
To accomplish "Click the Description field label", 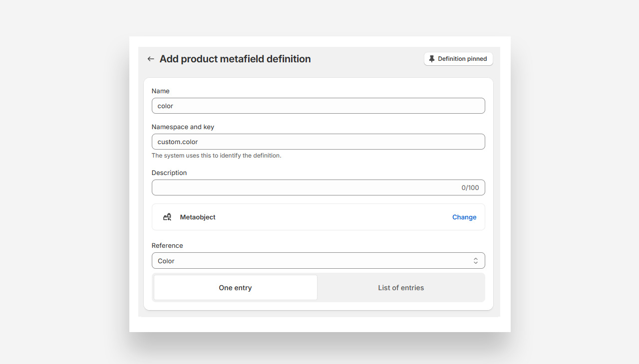I will click(x=169, y=173).
